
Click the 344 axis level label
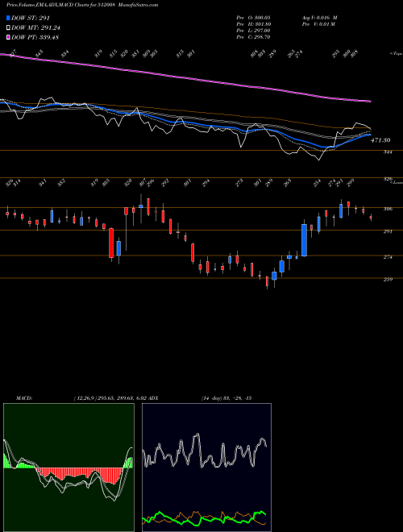(388, 152)
